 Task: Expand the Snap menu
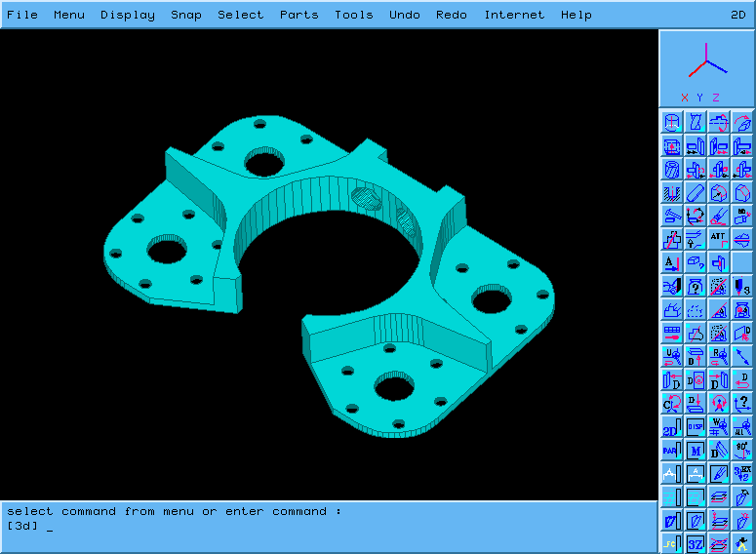point(186,15)
